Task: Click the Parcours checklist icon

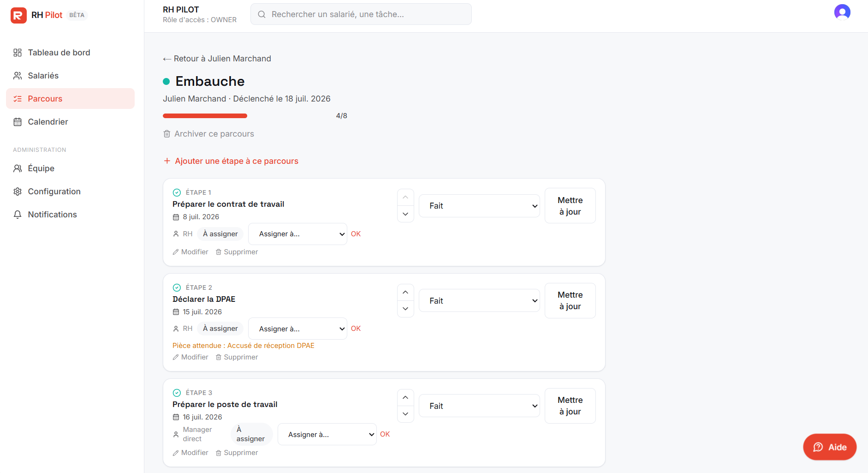Action: [18, 99]
